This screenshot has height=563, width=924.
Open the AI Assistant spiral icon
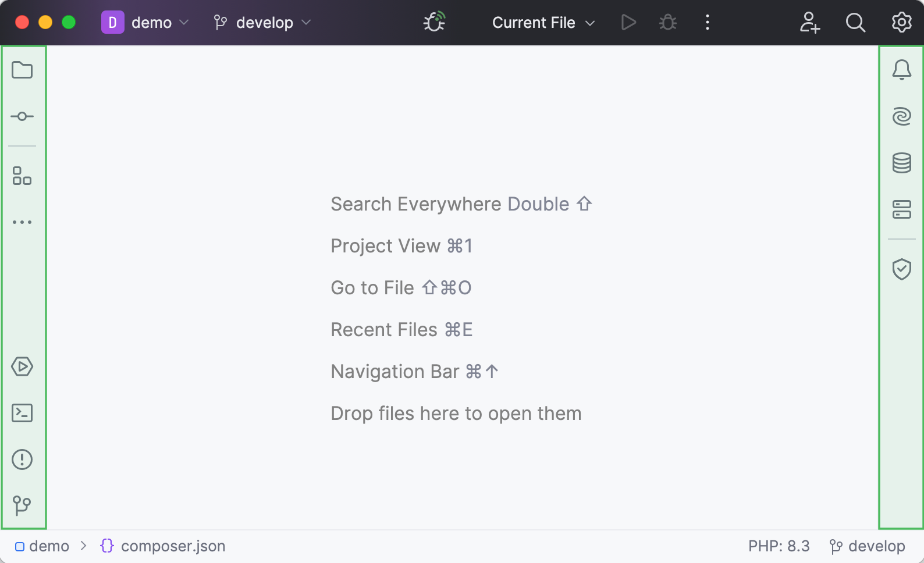tap(901, 116)
